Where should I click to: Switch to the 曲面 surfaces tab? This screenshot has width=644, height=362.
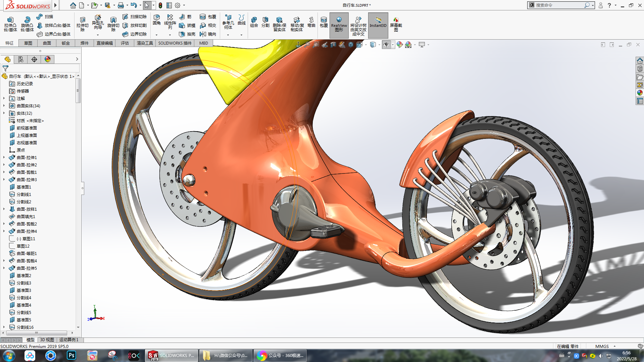coord(47,43)
